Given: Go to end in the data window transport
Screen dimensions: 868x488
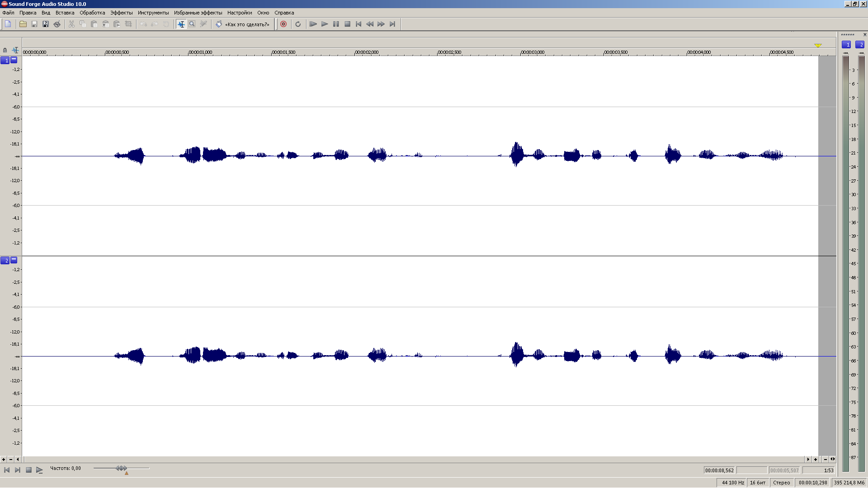Looking at the screenshot, I should [18, 470].
